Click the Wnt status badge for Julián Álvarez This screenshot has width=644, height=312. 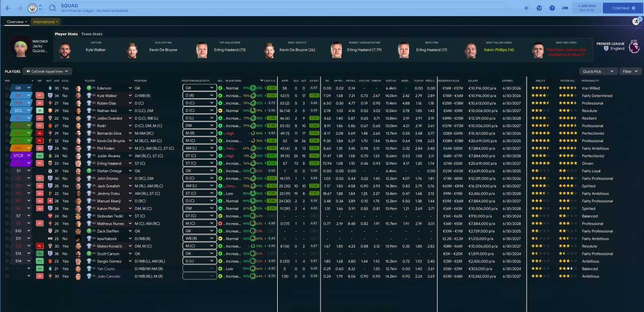click(x=39, y=156)
